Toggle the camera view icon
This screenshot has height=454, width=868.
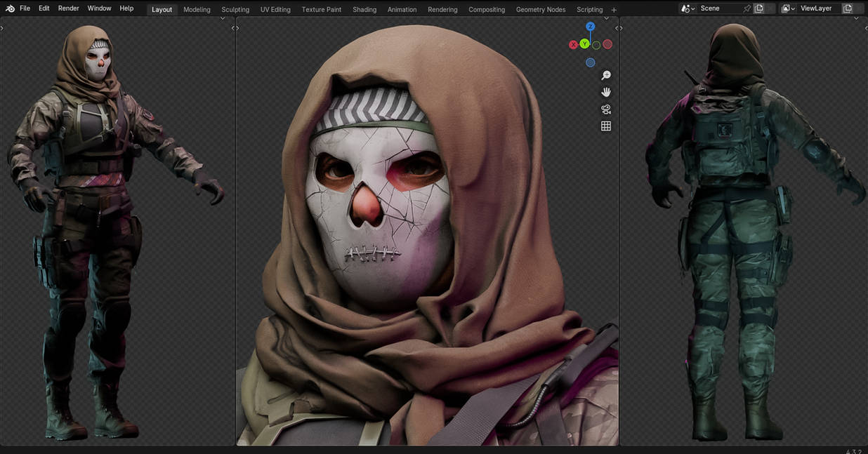pyautogui.click(x=606, y=109)
